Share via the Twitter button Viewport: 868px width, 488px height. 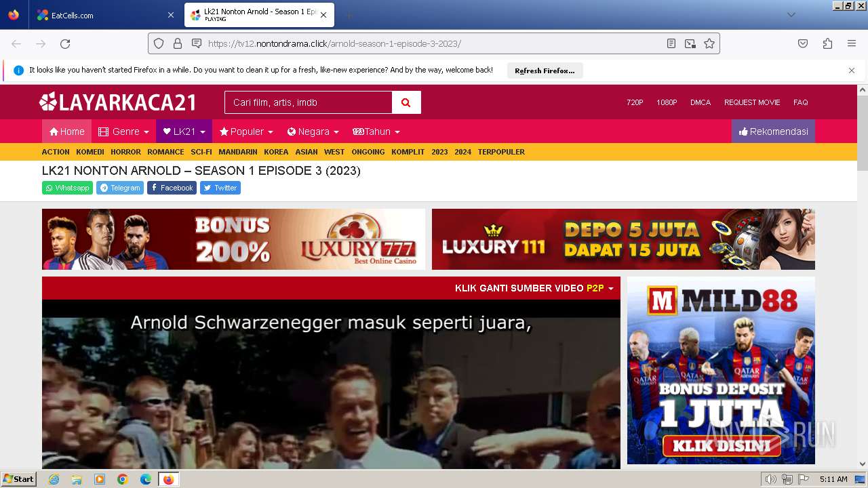[220, 188]
